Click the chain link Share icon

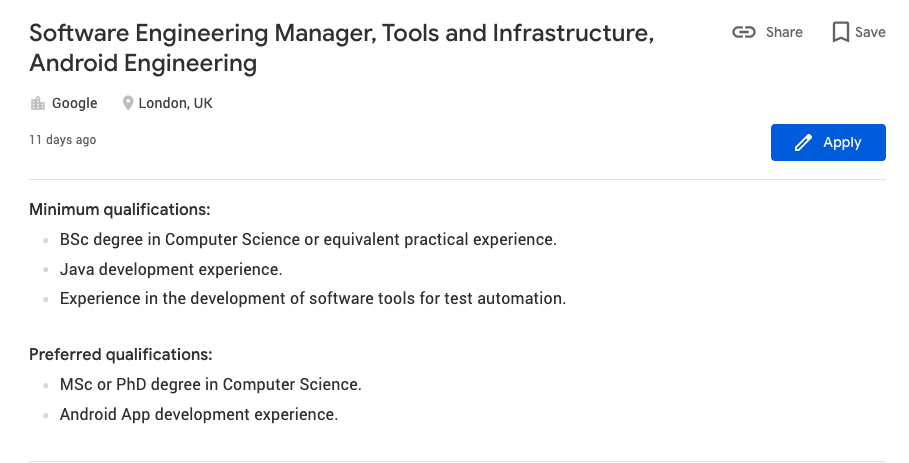click(744, 32)
